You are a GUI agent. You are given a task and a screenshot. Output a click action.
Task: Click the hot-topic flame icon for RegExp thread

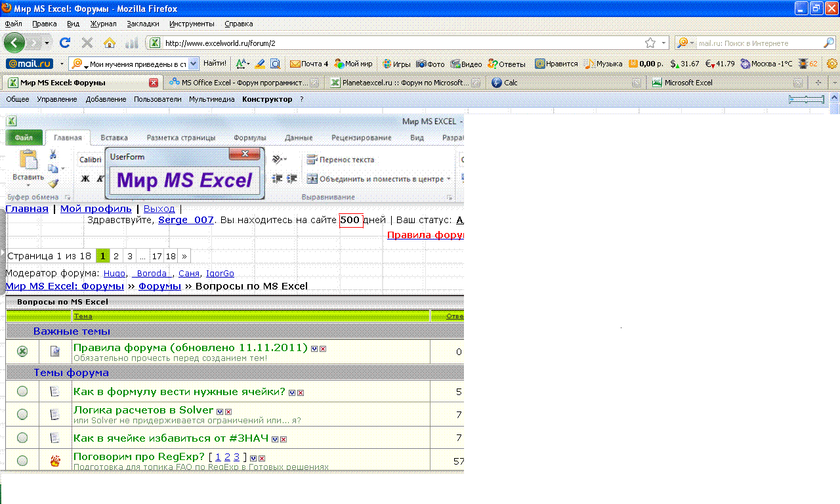(55, 461)
